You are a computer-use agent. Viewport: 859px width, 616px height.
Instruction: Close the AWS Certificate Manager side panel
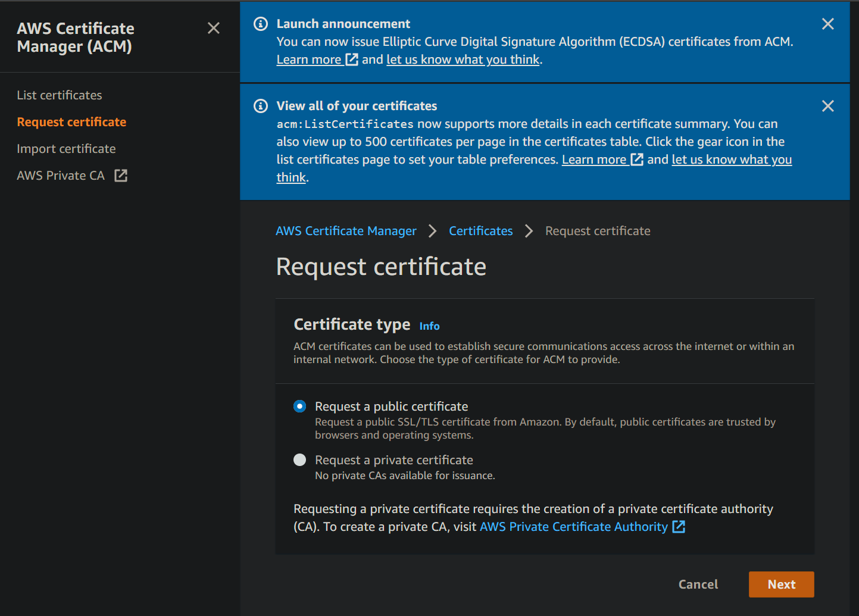[214, 28]
